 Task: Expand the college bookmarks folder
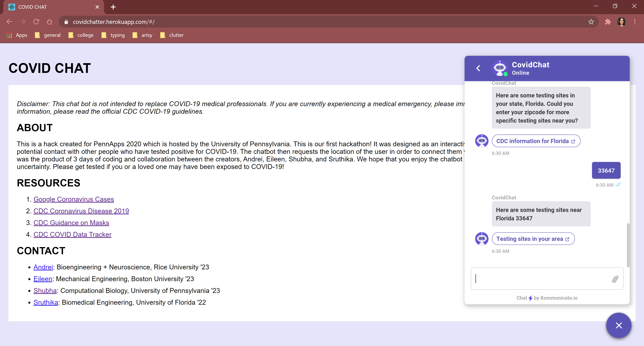(81, 35)
